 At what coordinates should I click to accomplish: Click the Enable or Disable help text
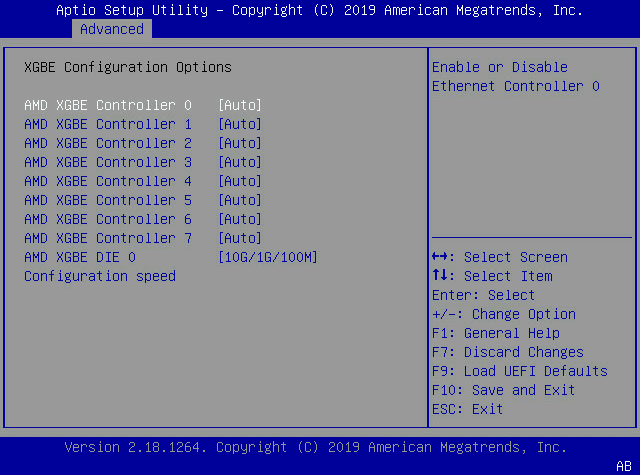click(500, 67)
